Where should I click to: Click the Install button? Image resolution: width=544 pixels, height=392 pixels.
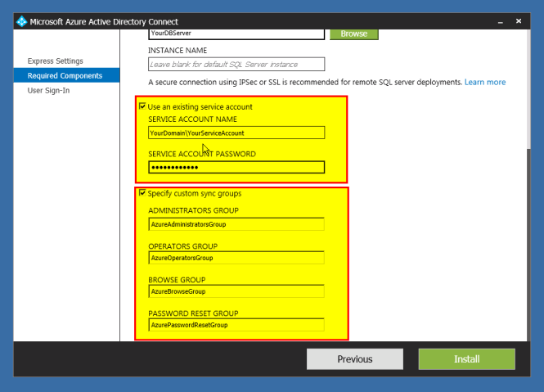(x=466, y=359)
